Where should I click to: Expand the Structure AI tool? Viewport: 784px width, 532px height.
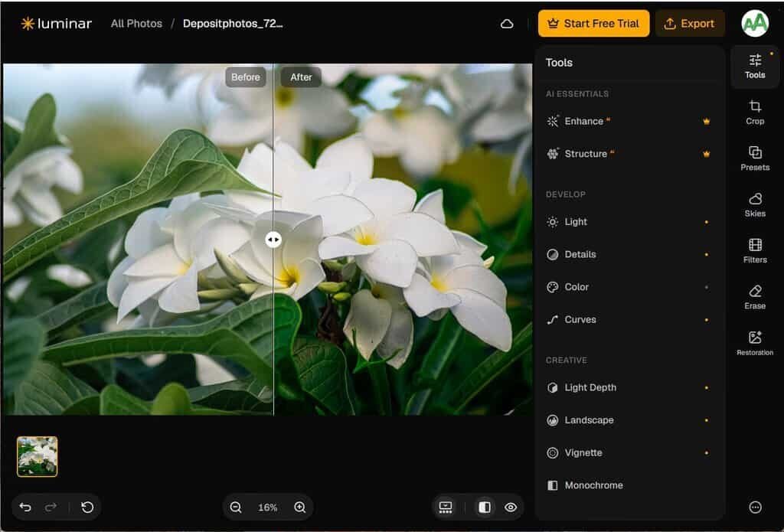[x=629, y=154]
